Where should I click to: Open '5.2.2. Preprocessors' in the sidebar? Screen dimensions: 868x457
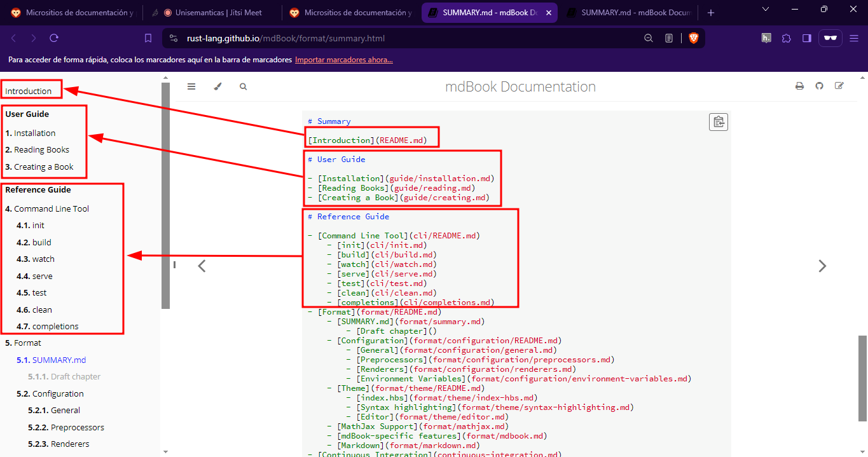click(x=66, y=428)
